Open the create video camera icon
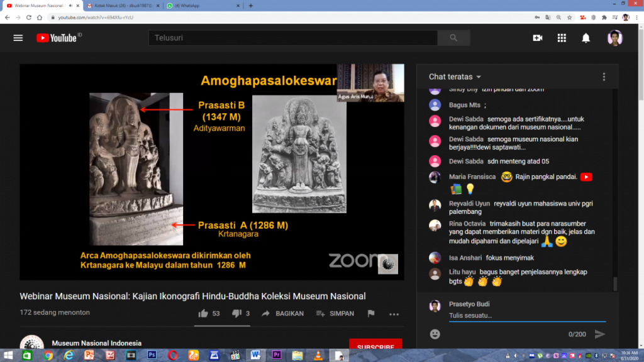The image size is (644, 362). tap(537, 38)
